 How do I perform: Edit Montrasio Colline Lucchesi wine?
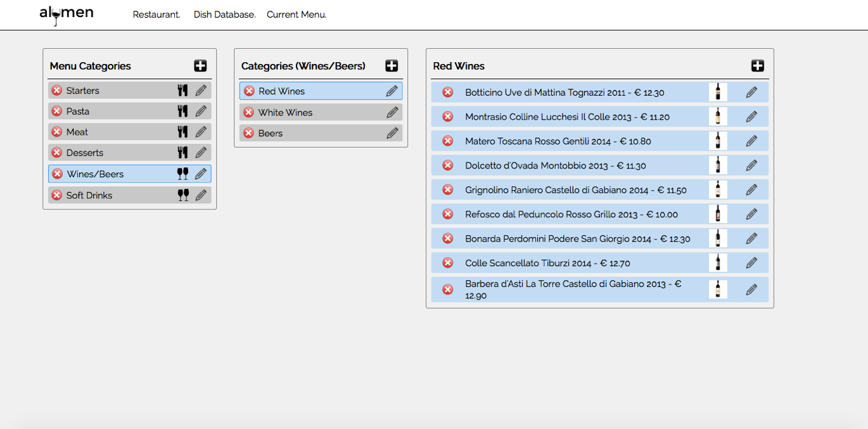click(751, 117)
